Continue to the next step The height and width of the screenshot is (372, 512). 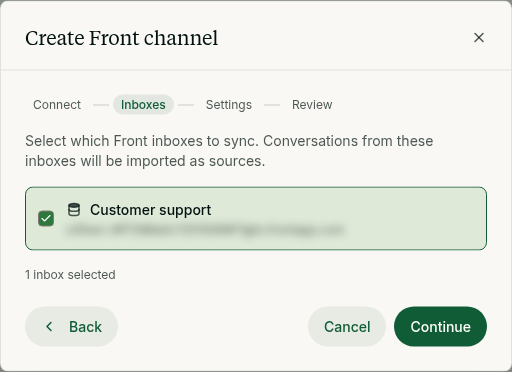(x=440, y=327)
